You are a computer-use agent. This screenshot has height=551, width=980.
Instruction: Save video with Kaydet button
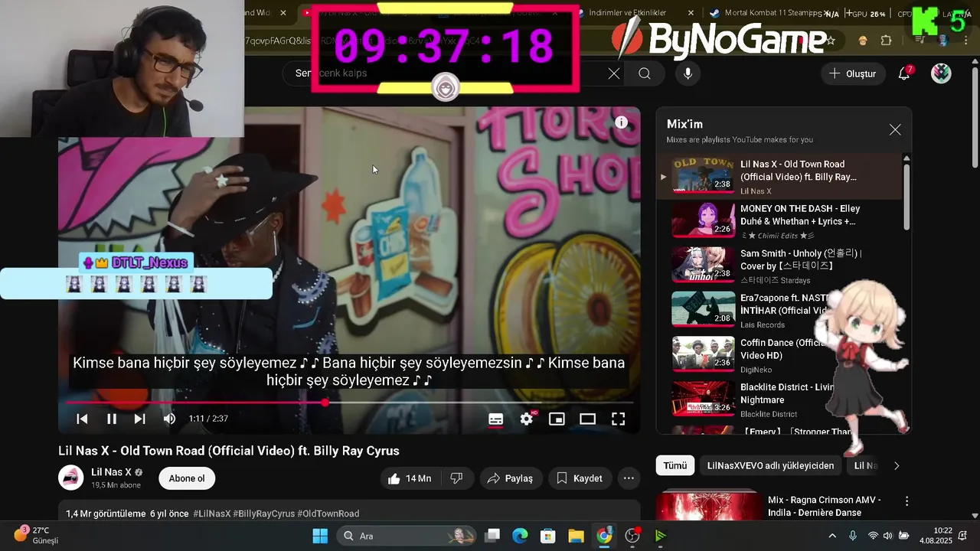tap(580, 478)
